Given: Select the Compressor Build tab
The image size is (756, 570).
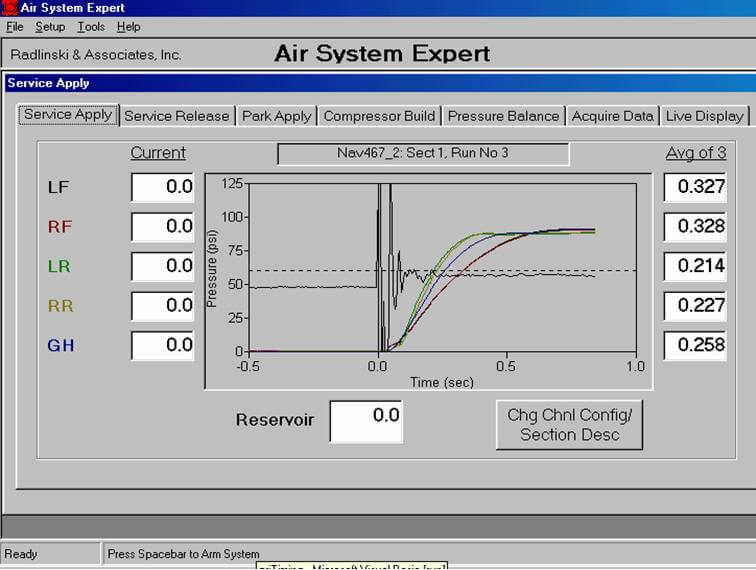Looking at the screenshot, I should [379, 116].
